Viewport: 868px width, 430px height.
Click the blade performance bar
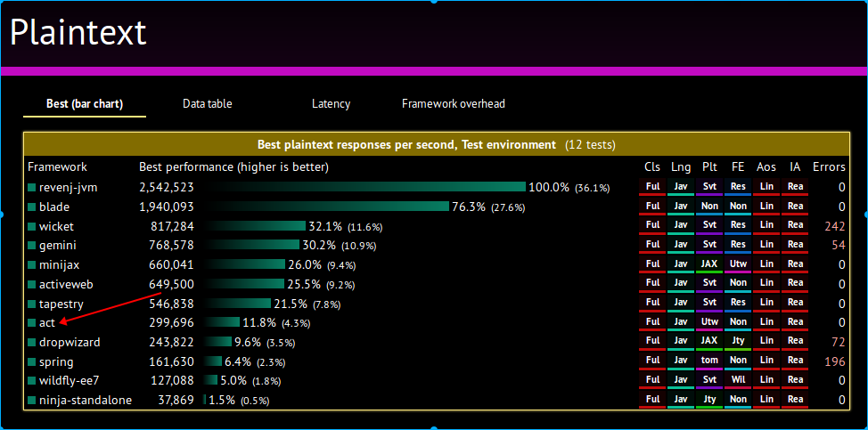[x=327, y=207]
